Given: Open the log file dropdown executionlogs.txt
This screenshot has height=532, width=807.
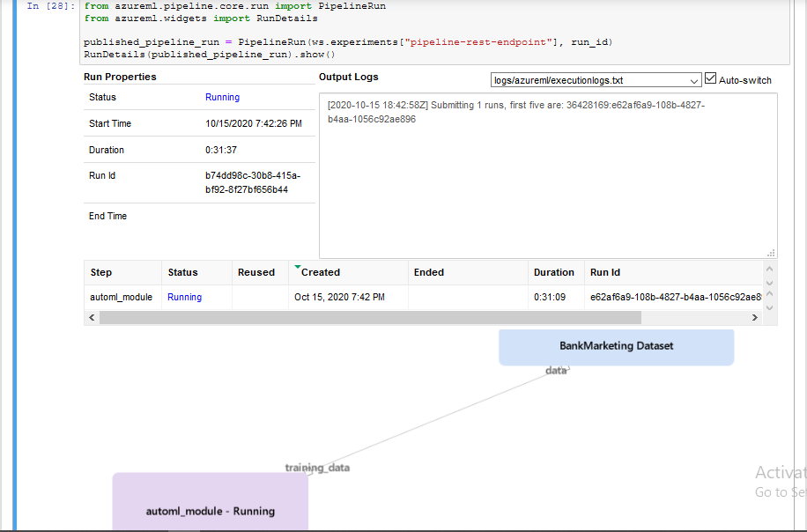Looking at the screenshot, I should click(x=596, y=80).
